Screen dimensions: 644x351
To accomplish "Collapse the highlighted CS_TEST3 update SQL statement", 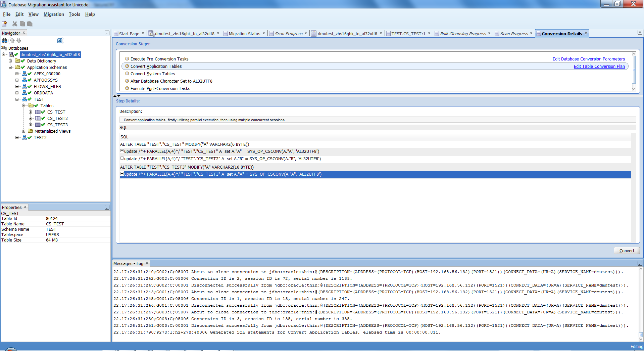I will [x=122, y=174].
